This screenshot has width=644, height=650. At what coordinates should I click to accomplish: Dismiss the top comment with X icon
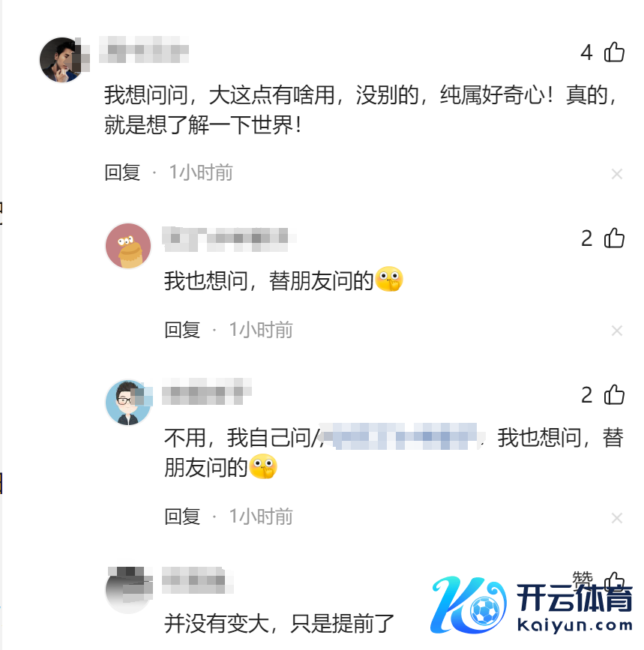click(617, 174)
